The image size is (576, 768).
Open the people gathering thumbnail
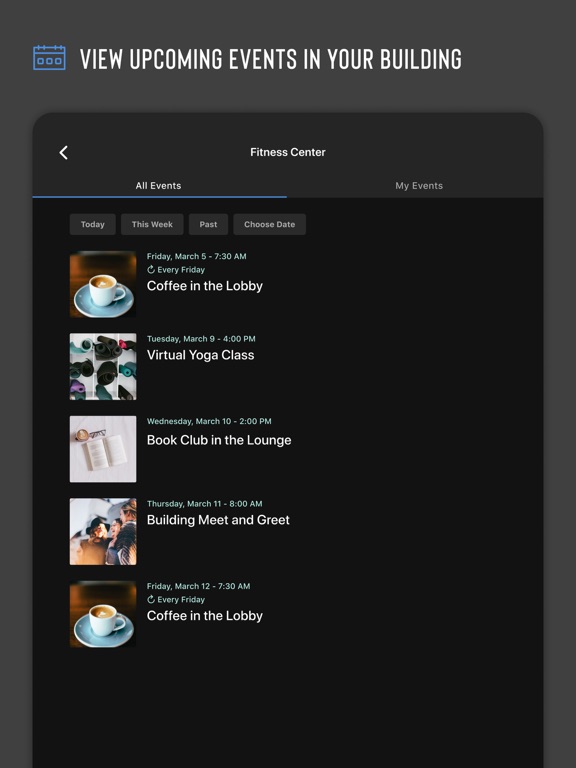(103, 531)
